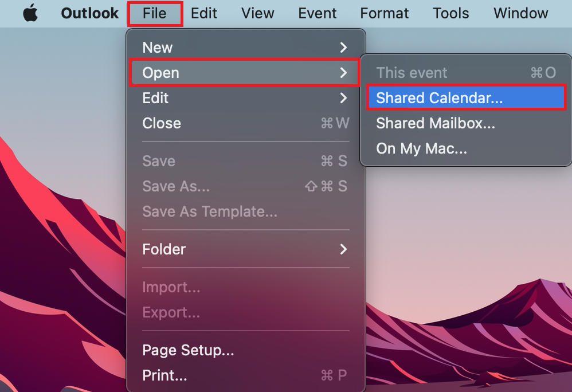Open the Format menu
The height and width of the screenshot is (392, 572).
click(385, 13)
